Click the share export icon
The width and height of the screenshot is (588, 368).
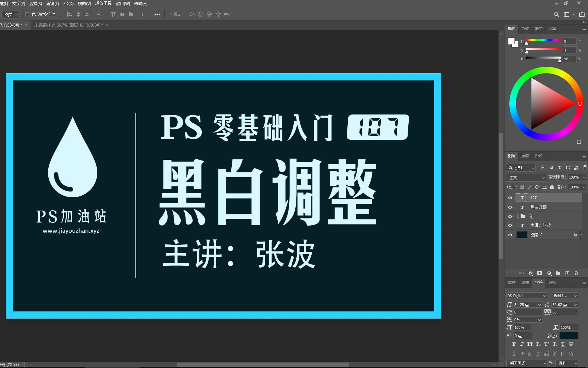[x=582, y=14]
